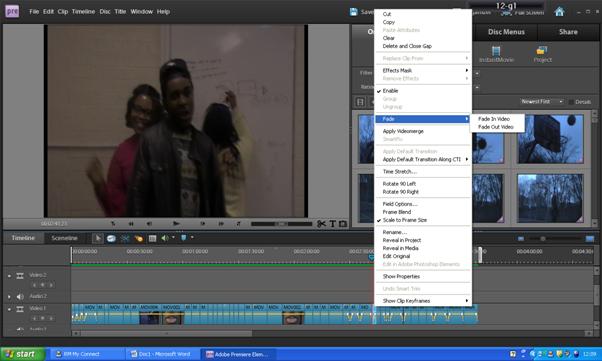This screenshot has width=602, height=361.
Task: Click the Save disk icon in top bar
Action: point(354,12)
